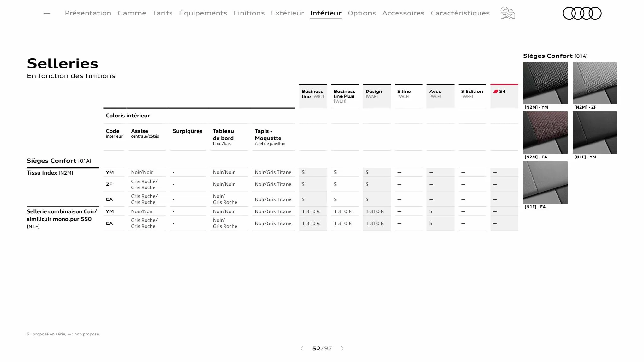Open the Caractéristiques tab

pos(460,13)
